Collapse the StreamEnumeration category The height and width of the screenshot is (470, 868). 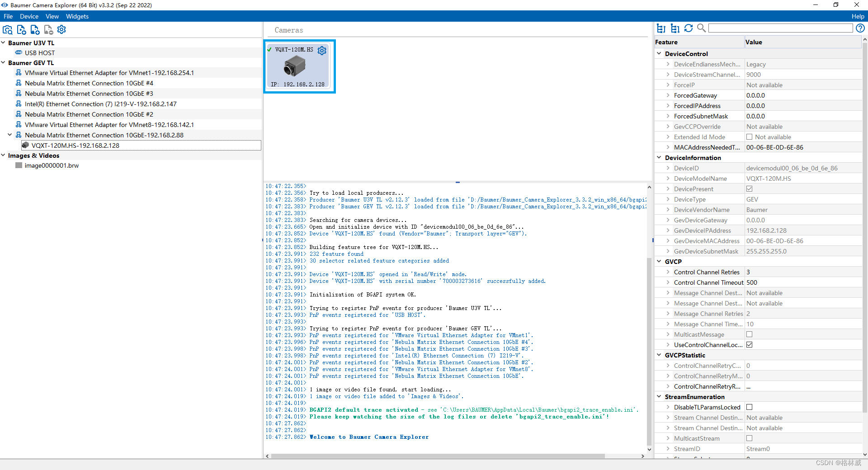[x=659, y=396]
